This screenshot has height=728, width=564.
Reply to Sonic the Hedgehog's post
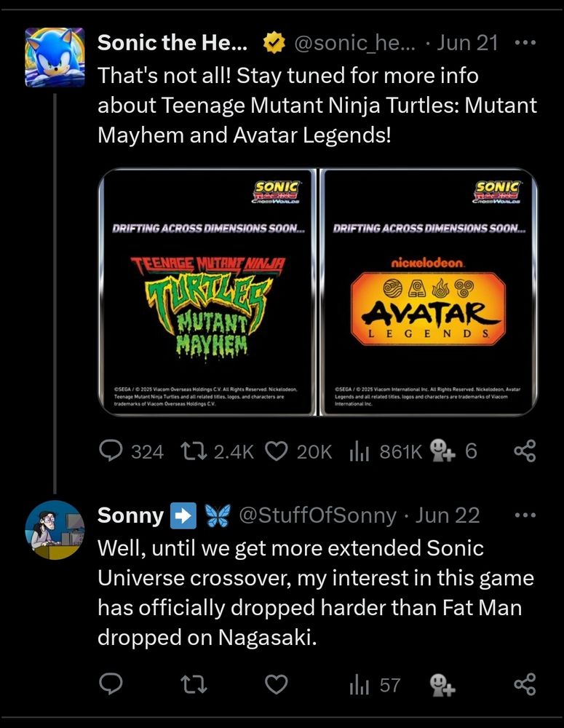click(x=111, y=452)
